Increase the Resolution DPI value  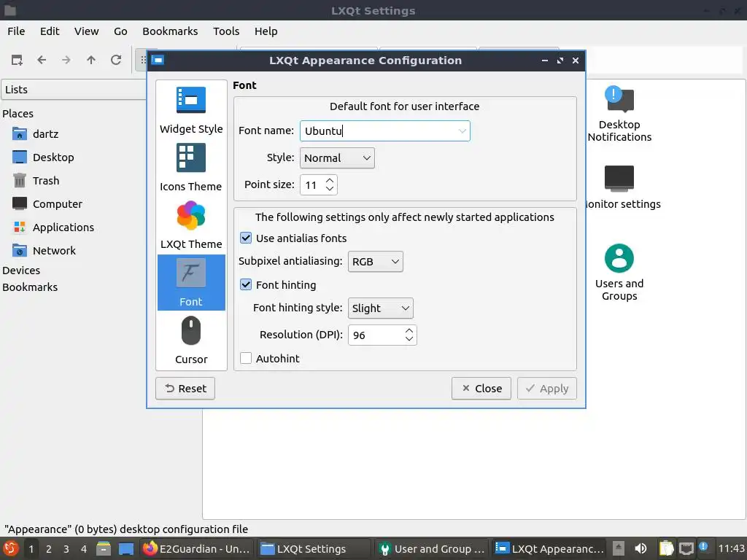click(409, 331)
